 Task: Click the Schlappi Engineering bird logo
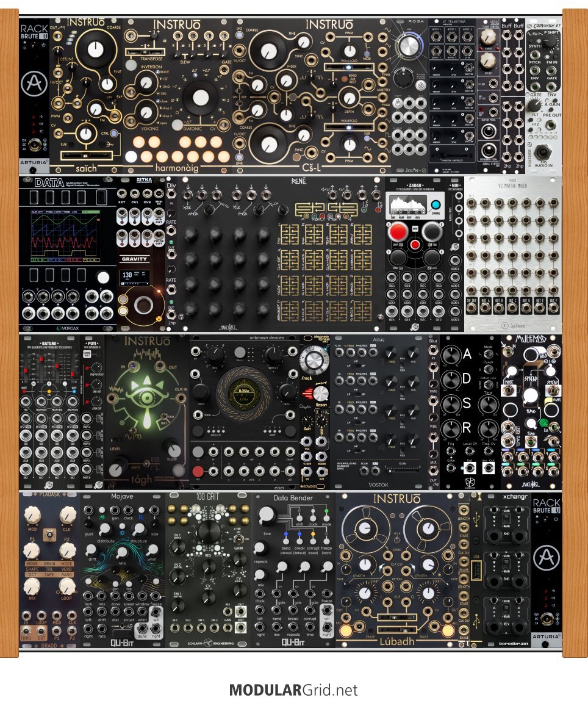coord(208,643)
